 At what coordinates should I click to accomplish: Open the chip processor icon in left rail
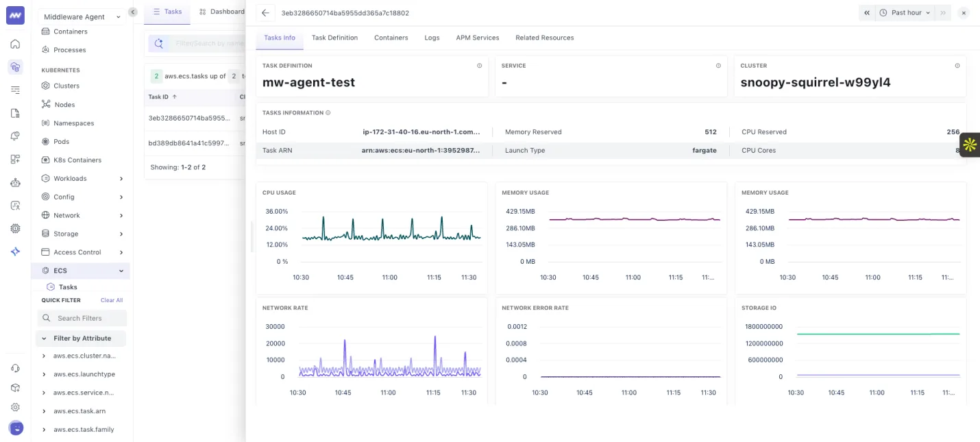15,228
